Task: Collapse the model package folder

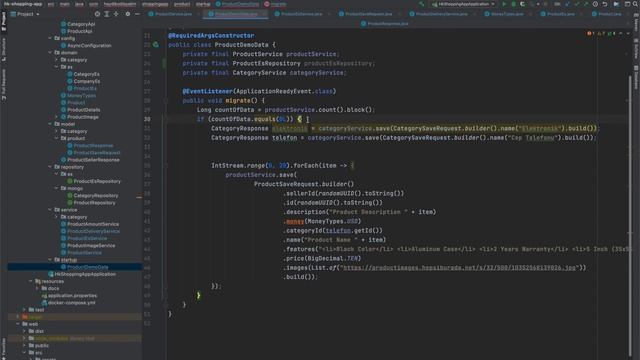Action: point(50,124)
